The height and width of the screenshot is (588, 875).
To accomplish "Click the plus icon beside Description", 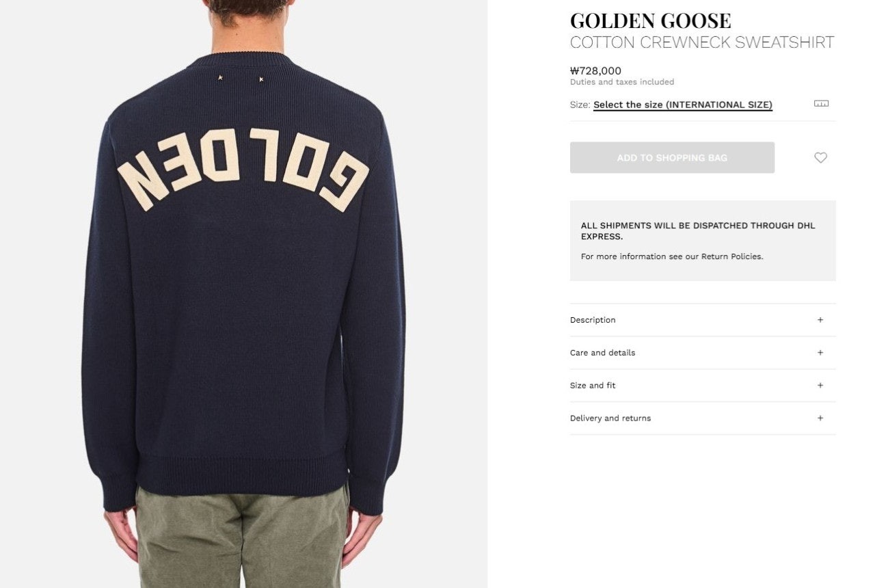I will tap(820, 320).
